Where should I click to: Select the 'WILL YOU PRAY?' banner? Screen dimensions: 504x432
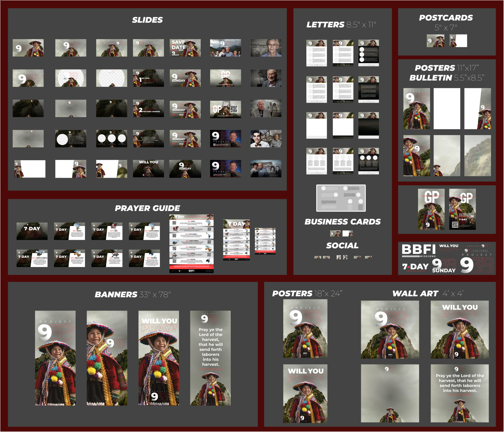click(159, 358)
